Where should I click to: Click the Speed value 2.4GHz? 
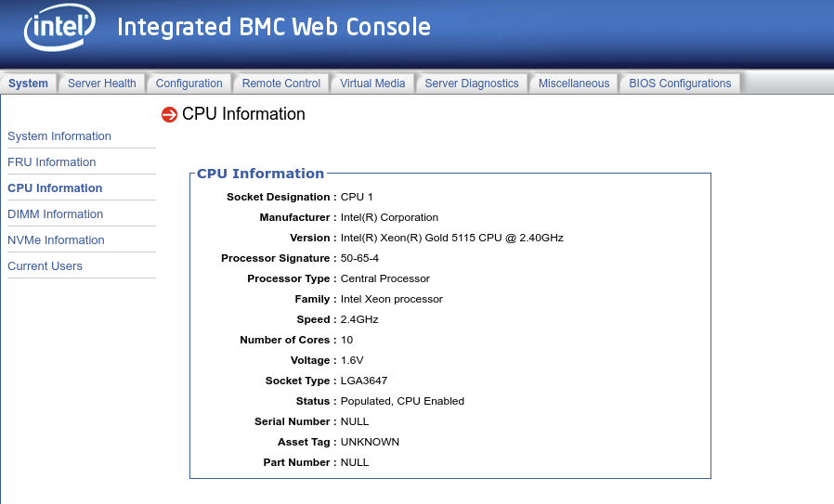pos(359,319)
